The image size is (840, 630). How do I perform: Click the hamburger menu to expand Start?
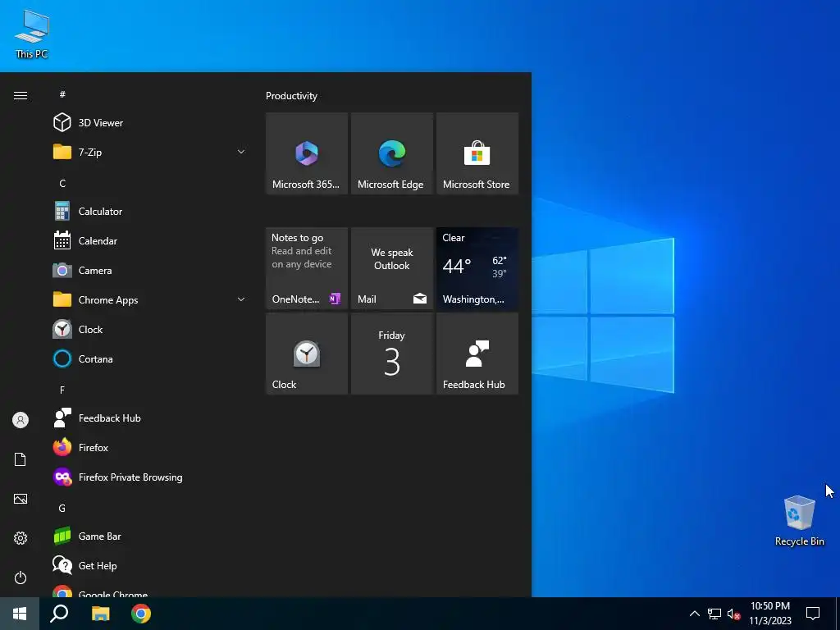(21, 95)
